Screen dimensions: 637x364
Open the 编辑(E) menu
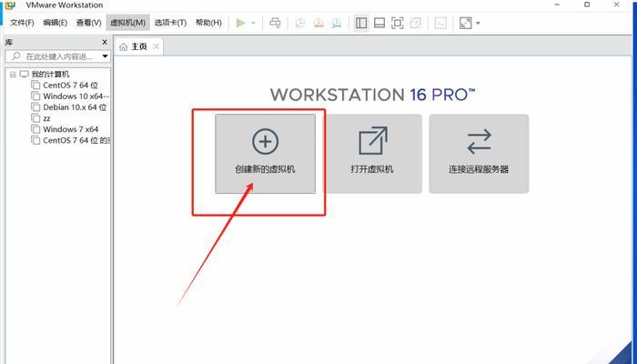point(55,23)
